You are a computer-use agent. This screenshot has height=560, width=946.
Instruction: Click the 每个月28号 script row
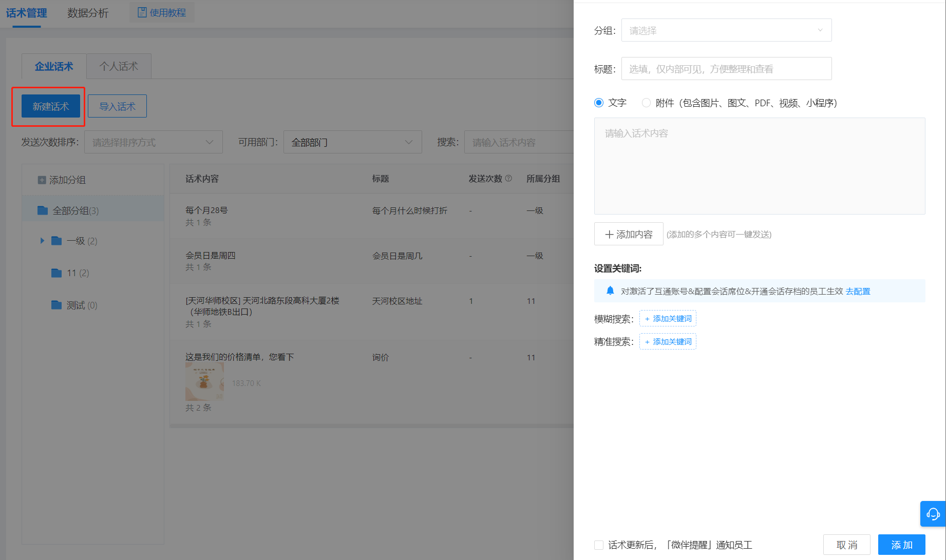pyautogui.click(x=371, y=216)
